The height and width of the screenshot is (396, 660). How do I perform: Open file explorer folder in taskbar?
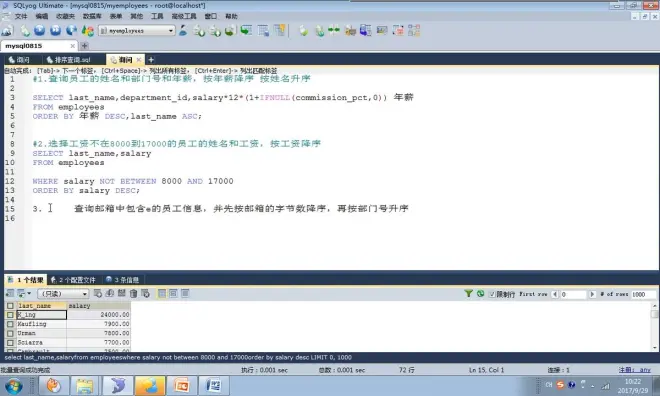pos(85,385)
